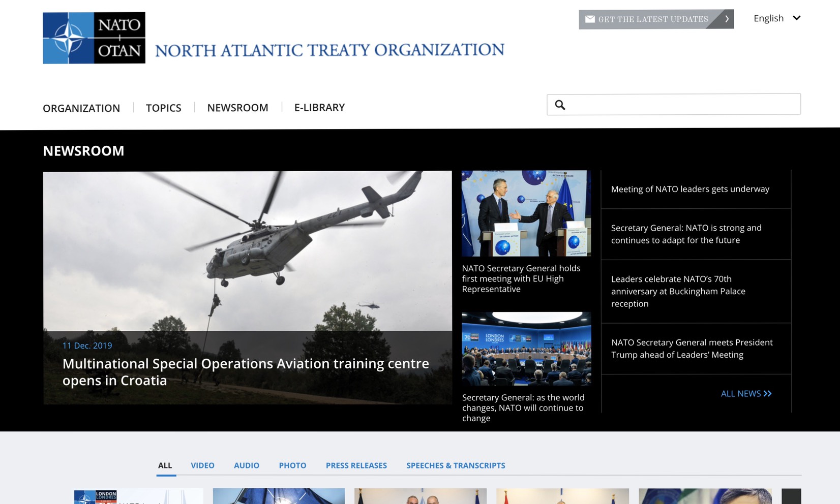
Task: Open Multinational Special Operations Aviation headline
Action: tap(246, 372)
